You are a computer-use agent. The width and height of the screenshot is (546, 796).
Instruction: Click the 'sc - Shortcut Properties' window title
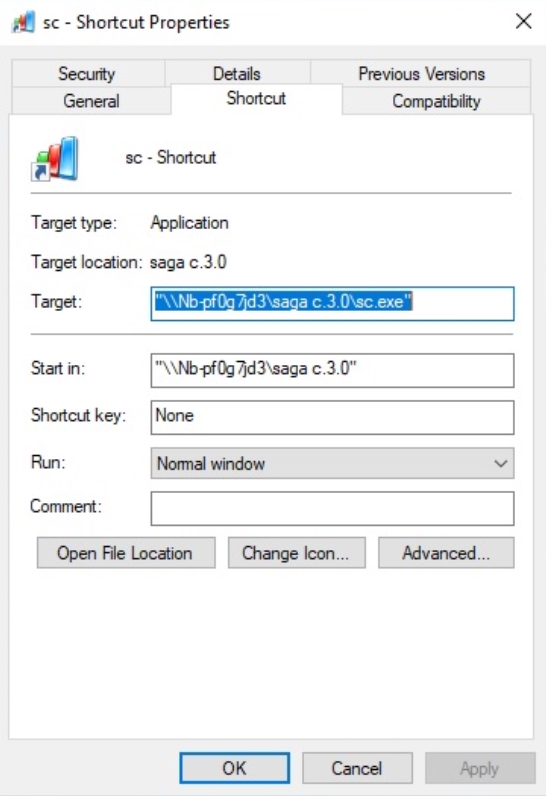coord(136,22)
